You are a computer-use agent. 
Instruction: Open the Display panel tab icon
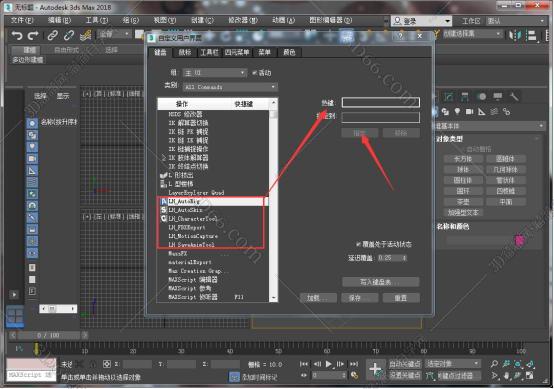pos(498,96)
